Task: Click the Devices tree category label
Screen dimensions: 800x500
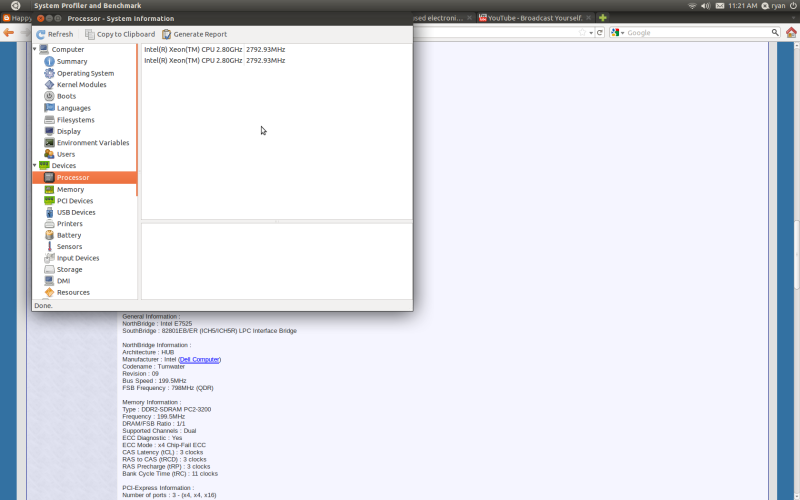Action: click(64, 165)
